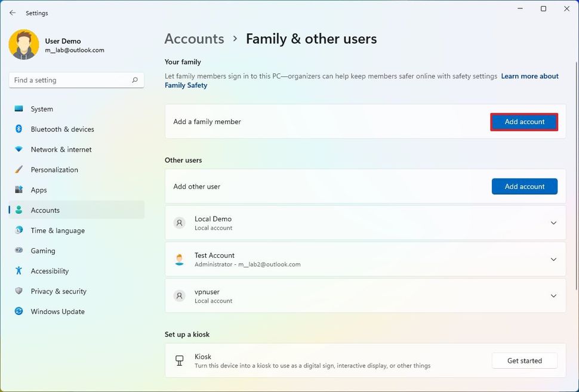
Task: Select Accounts in the sidebar menu
Action: point(45,211)
